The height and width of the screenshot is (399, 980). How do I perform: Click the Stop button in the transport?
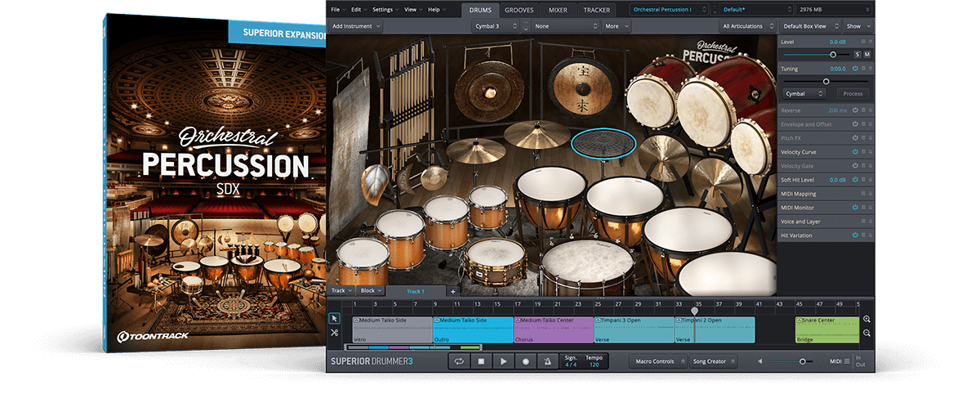[x=482, y=361]
